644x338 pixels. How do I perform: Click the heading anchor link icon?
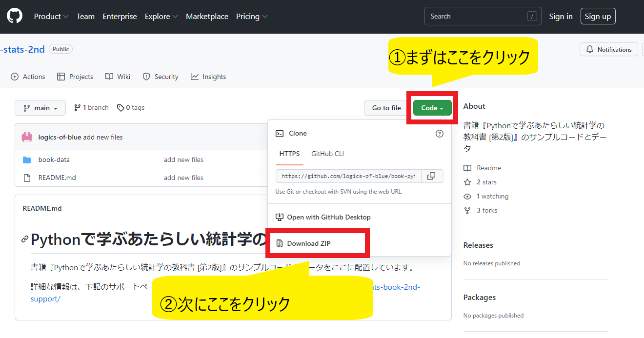tap(25, 239)
